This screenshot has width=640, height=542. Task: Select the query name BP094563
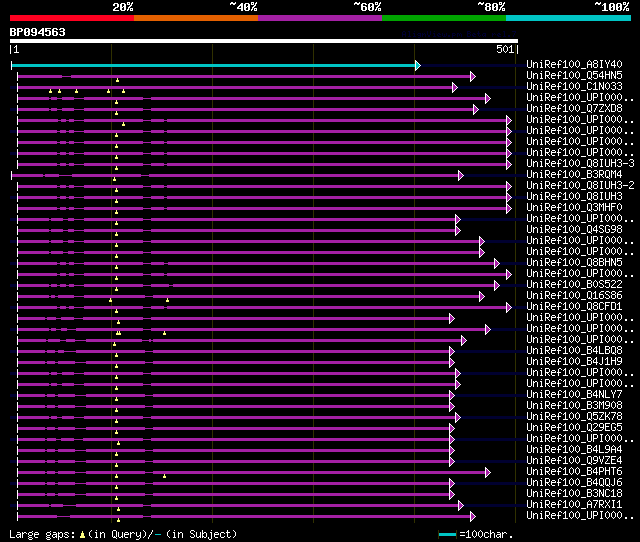[x=38, y=32]
